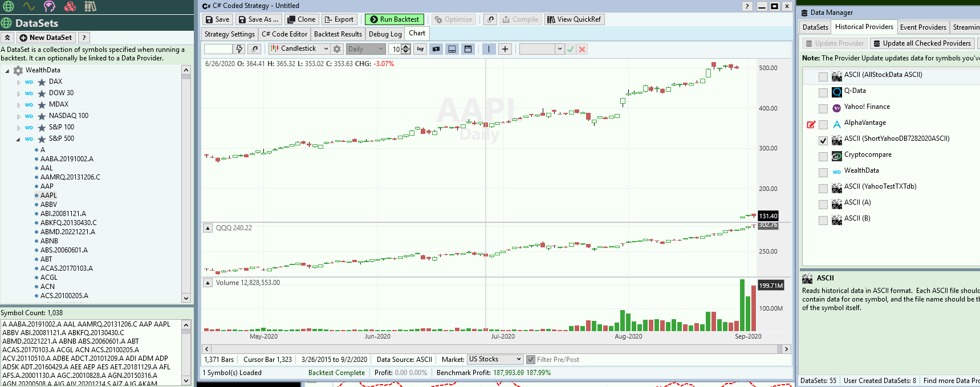
Task: Expand the NASDAQ 100 dataset node
Action: pos(18,116)
